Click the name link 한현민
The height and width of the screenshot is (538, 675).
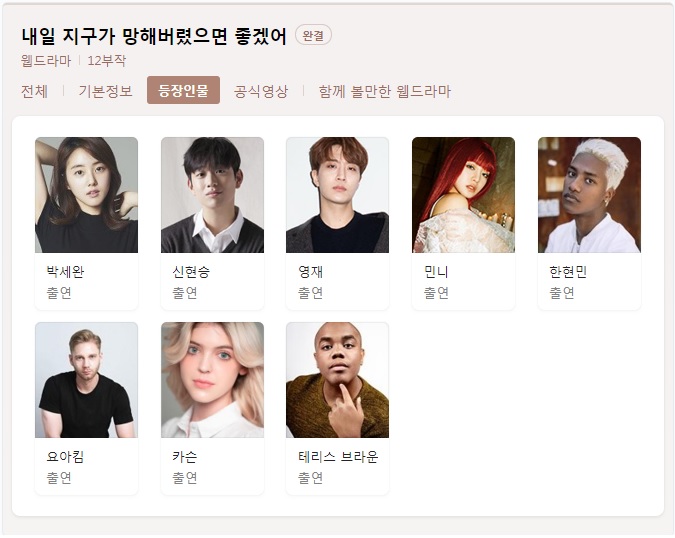point(568,272)
